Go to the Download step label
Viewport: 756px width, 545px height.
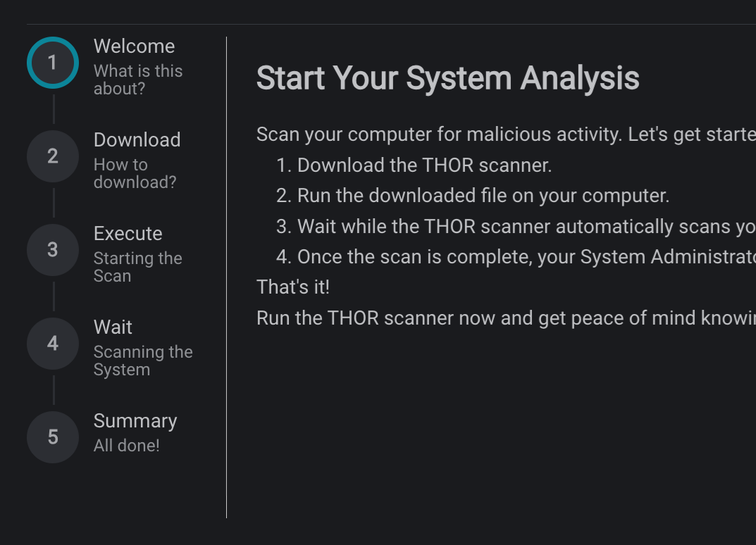pos(137,140)
